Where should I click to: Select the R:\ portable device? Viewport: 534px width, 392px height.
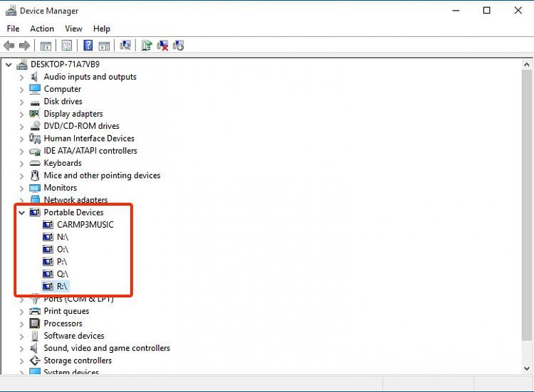pyautogui.click(x=62, y=286)
